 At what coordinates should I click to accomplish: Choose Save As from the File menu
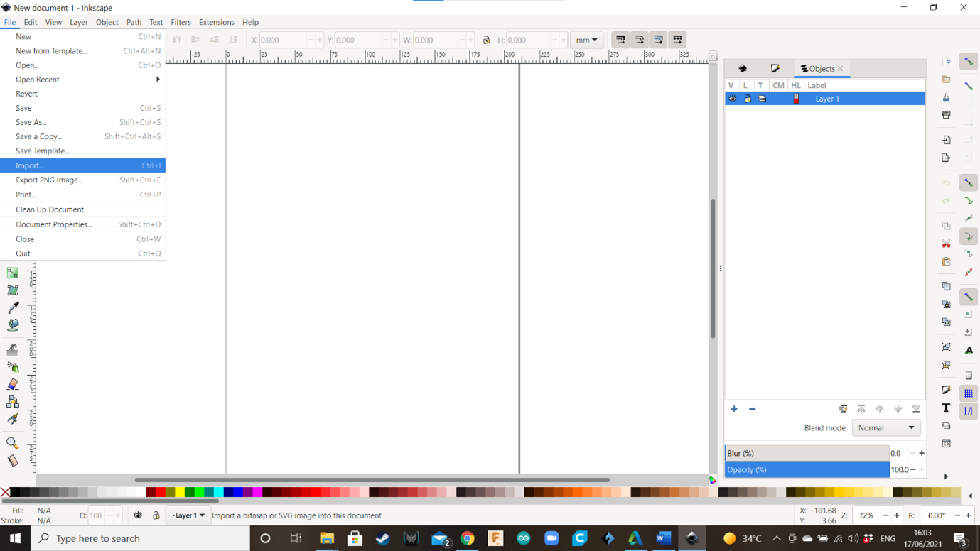point(82,122)
